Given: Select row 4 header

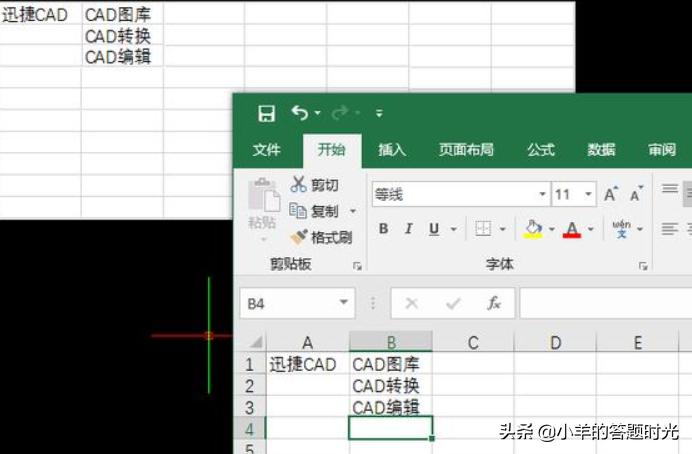Looking at the screenshot, I should [250, 429].
